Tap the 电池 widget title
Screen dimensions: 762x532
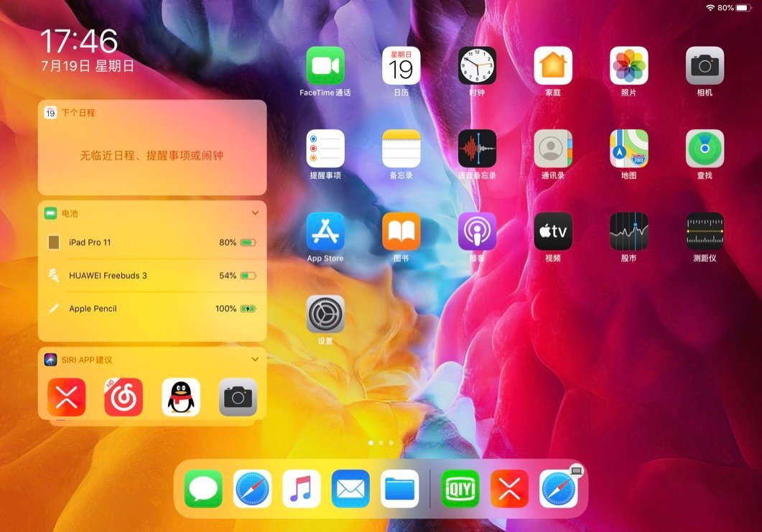70,213
